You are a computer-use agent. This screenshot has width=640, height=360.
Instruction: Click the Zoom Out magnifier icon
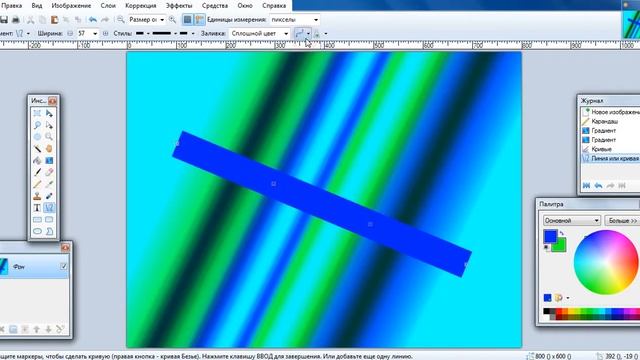tap(121, 20)
